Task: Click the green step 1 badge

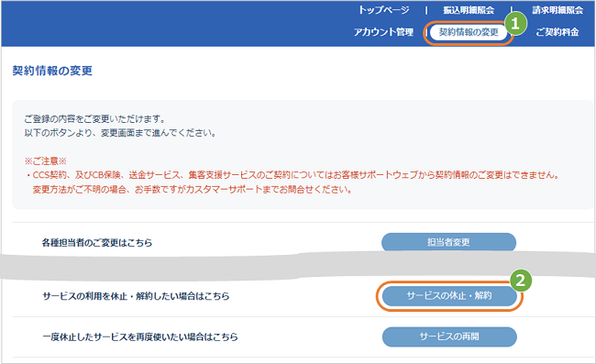Action: click(x=515, y=24)
